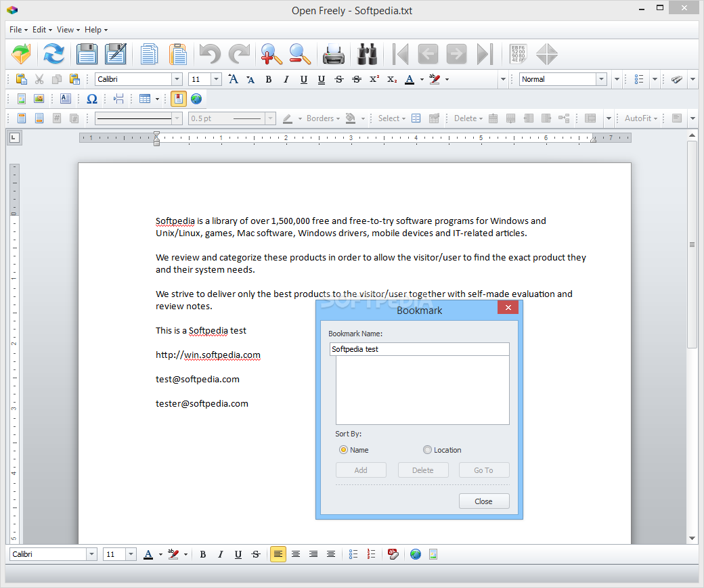
Task: Click the hex viewer icon
Action: click(518, 54)
